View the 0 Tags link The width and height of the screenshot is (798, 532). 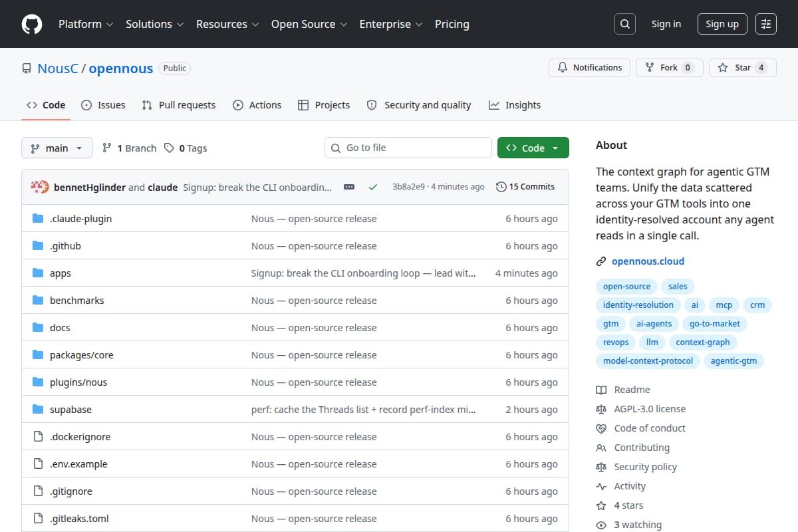click(186, 148)
